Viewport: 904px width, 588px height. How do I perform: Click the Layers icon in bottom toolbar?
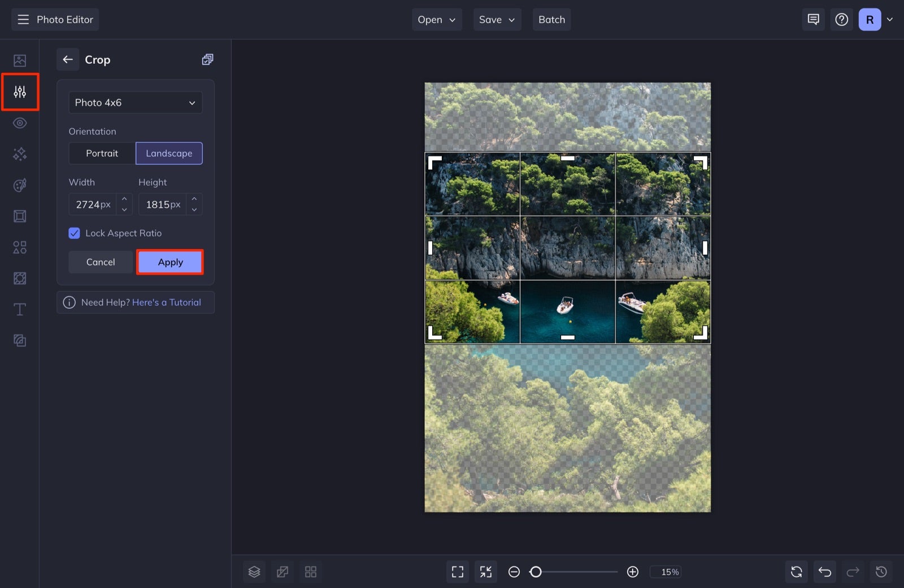[x=254, y=571]
